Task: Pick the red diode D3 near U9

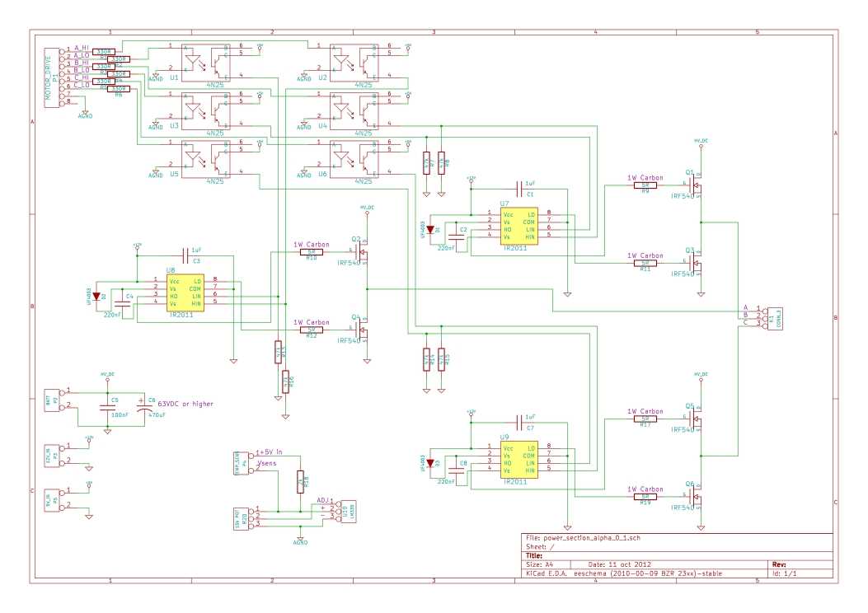Action: [x=430, y=464]
